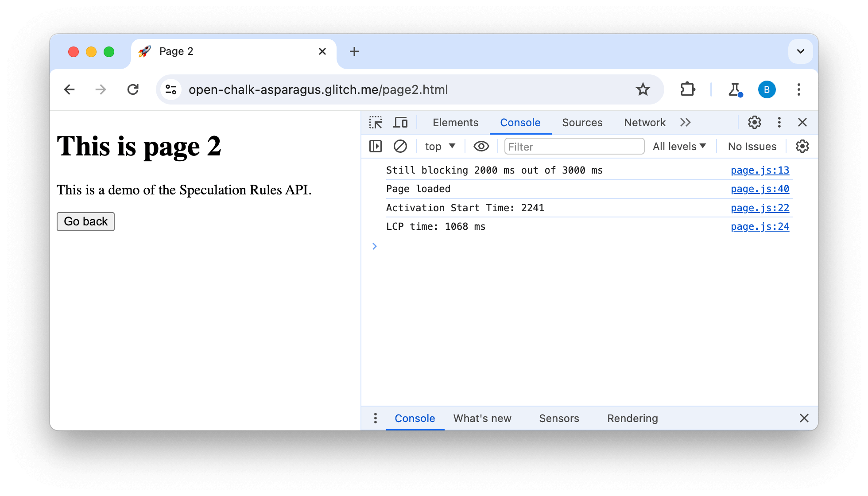Image resolution: width=868 pixels, height=496 pixels.
Task: Click the Filter input field
Action: [573, 146]
